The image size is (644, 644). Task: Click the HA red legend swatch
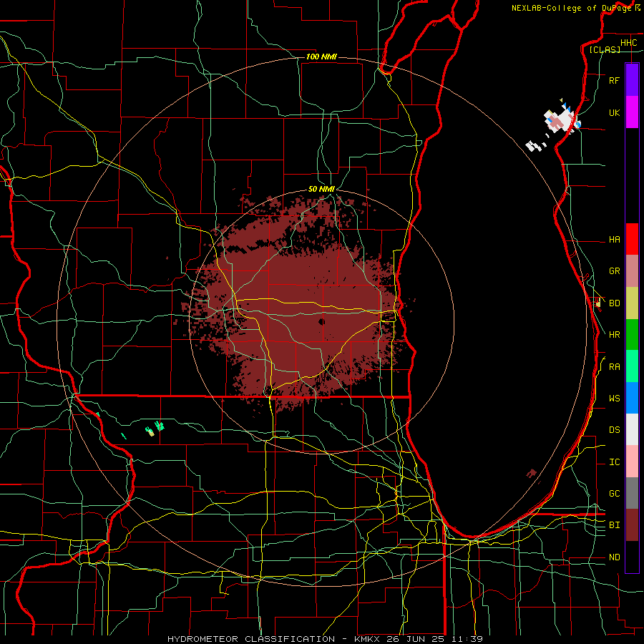tap(632, 239)
